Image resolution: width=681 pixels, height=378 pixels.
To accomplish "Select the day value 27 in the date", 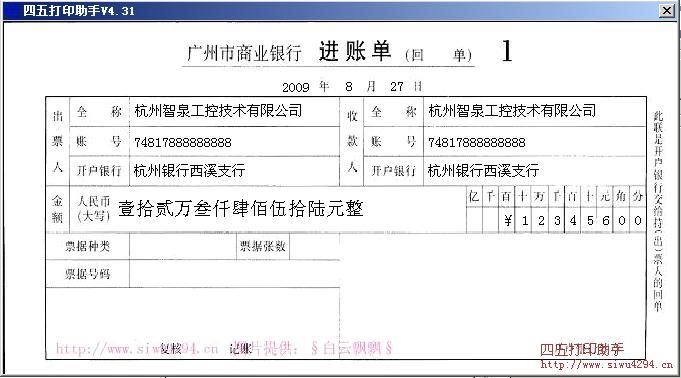I will [397, 87].
